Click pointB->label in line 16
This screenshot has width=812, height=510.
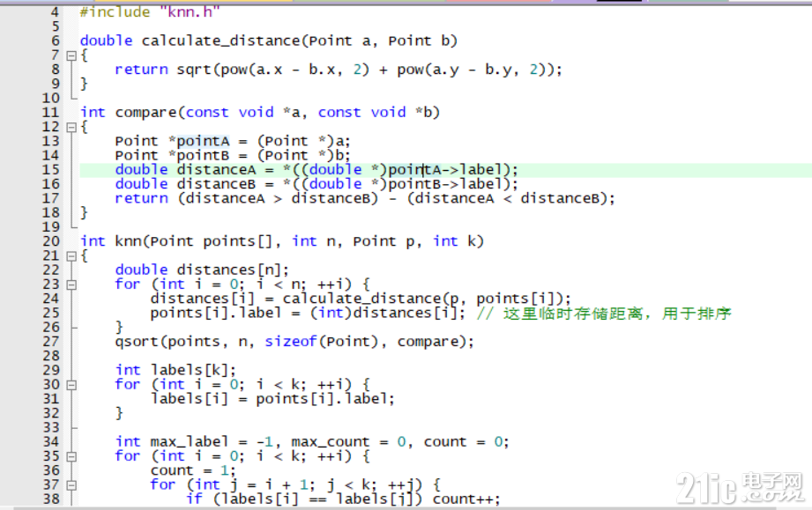[445, 184]
